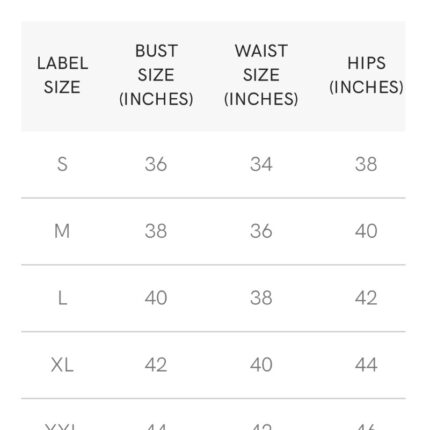430x430 pixels.
Task: Select the L label size cell
Action: pyautogui.click(x=62, y=298)
